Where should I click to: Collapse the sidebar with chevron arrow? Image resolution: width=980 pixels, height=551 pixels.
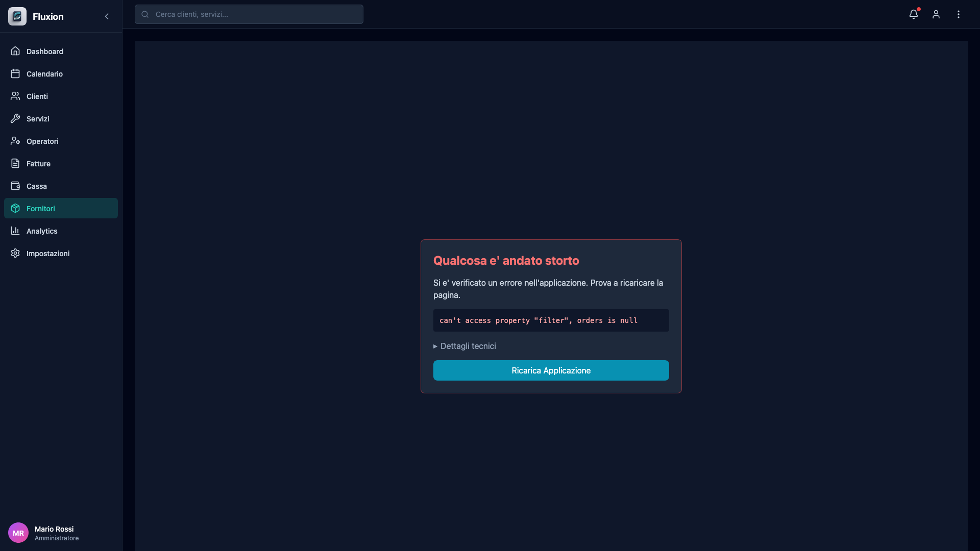107,16
